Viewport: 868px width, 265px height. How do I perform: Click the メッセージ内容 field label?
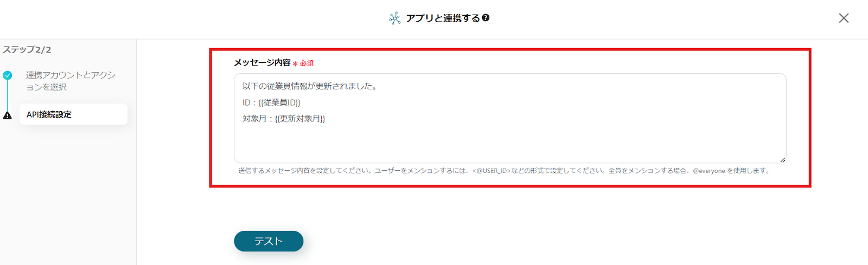(262, 63)
